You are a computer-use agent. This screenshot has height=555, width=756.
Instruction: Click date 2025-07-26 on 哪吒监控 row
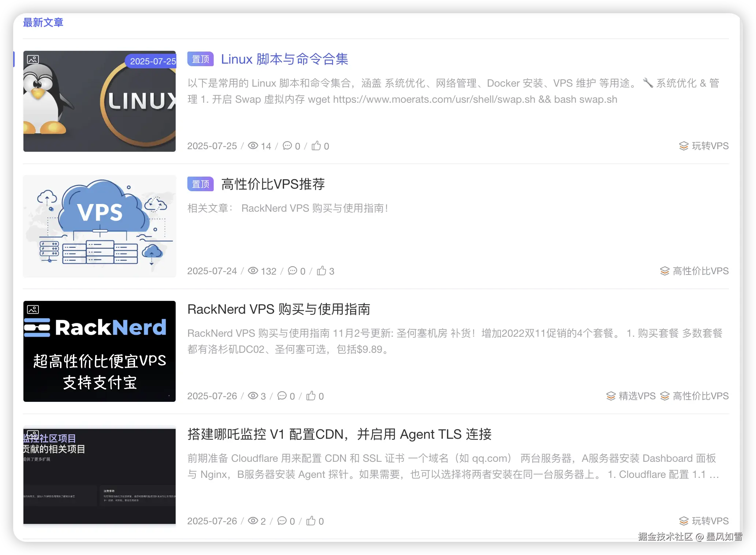point(212,521)
